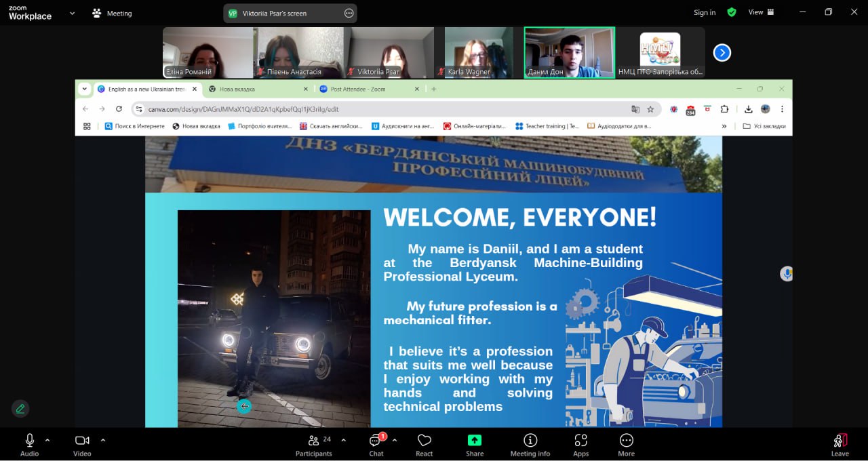868x461 pixels.
Task: Open a new browser tab with plus
Action: [x=434, y=89]
